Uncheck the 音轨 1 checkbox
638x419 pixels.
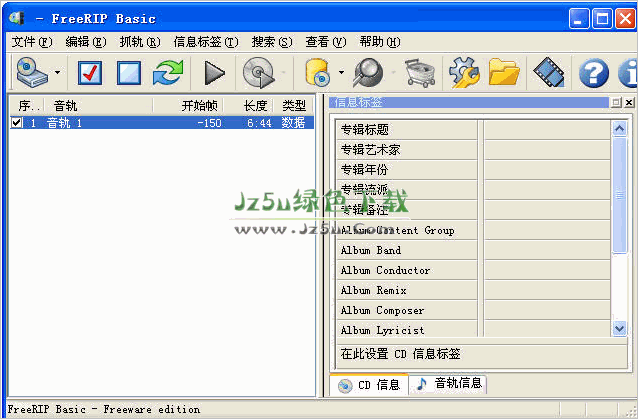pos(17,122)
